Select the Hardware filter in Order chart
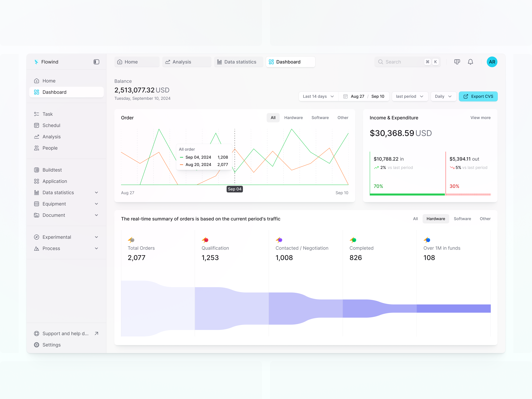Screen dimensions: 532x399 pos(293,118)
